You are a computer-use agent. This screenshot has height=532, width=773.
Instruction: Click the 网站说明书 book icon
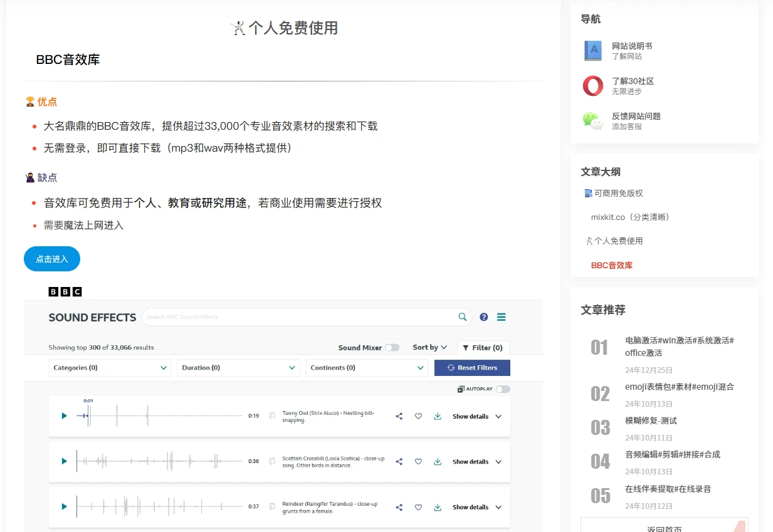tap(593, 51)
